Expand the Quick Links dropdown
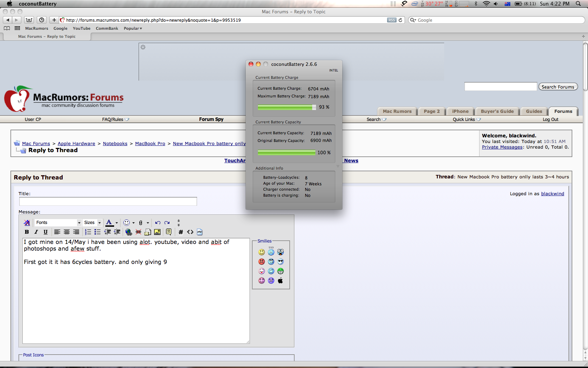This screenshot has height=368, width=588. point(467,120)
